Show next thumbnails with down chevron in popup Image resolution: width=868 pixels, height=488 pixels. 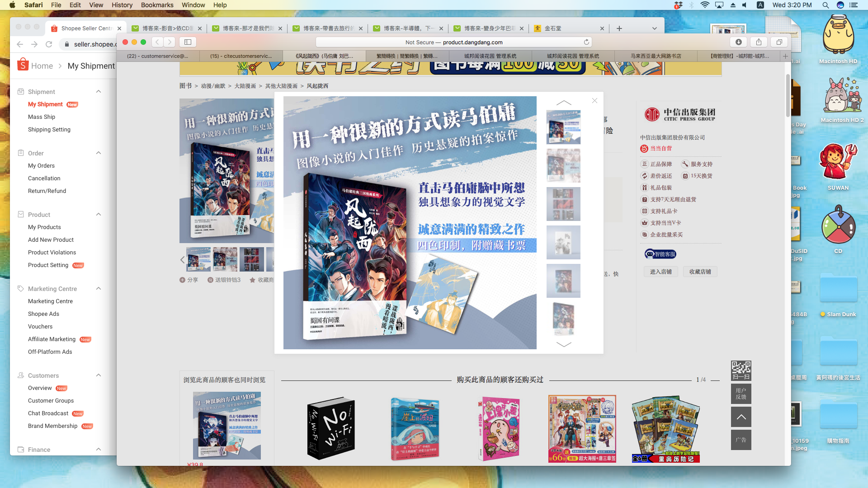click(x=563, y=344)
